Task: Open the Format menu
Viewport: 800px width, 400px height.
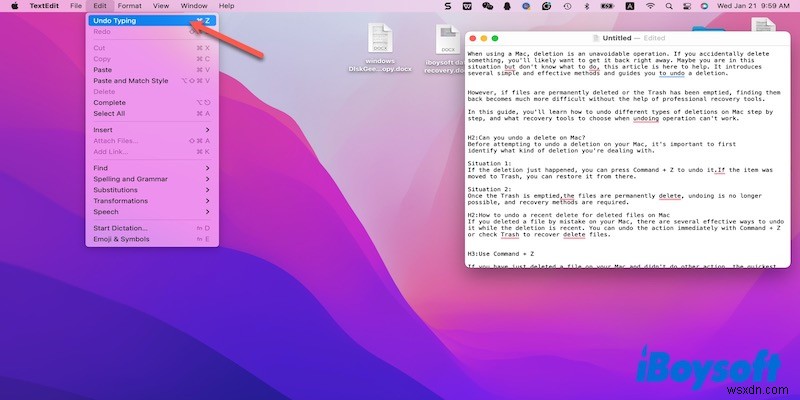Action: point(130,6)
